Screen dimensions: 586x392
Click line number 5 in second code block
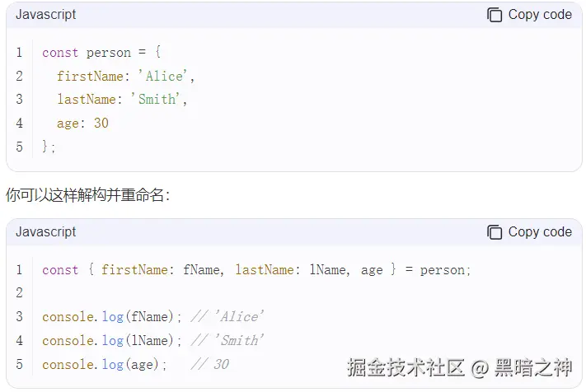pyautogui.click(x=20, y=364)
